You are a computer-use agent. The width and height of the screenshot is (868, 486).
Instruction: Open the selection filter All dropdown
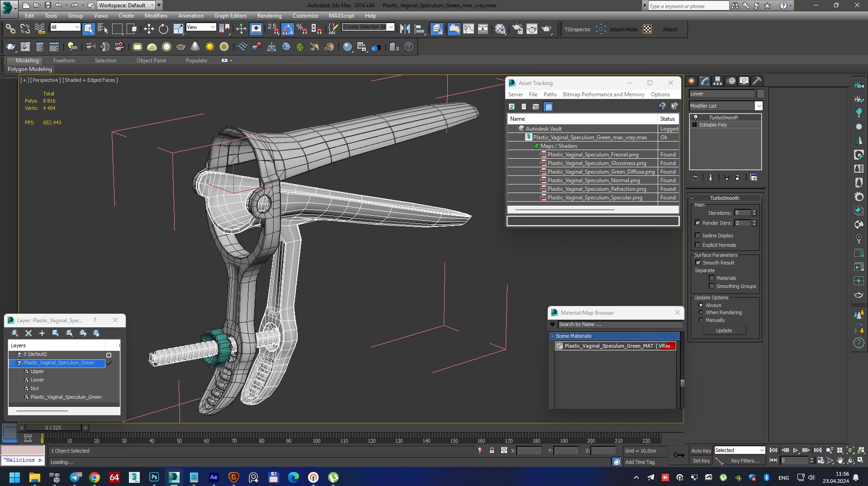[65, 27]
